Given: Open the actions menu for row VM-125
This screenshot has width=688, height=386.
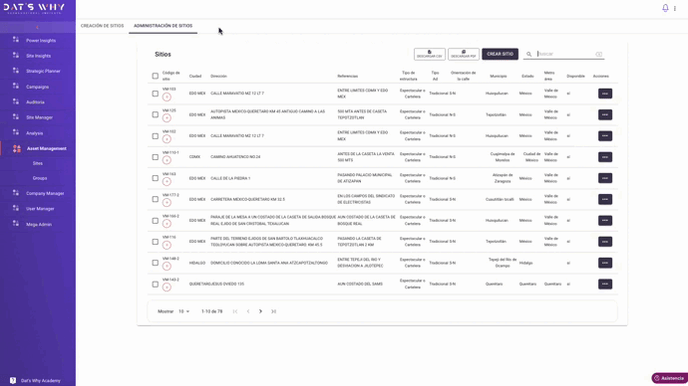Looking at the screenshot, I should 605,114.
